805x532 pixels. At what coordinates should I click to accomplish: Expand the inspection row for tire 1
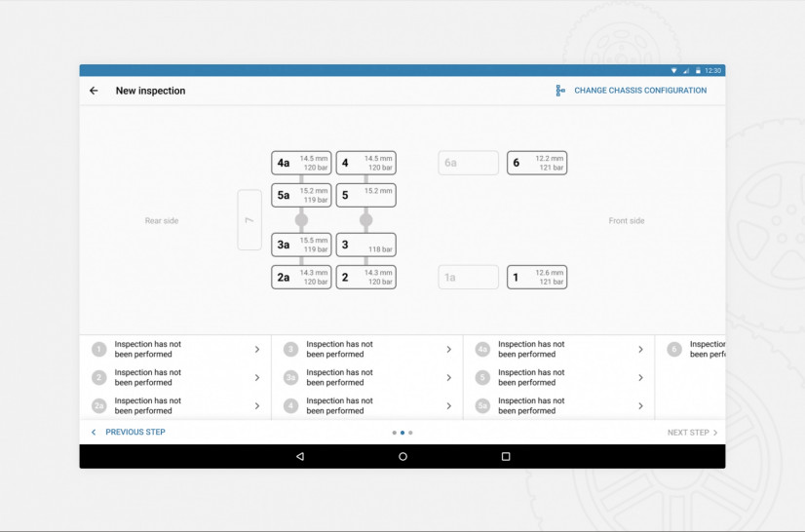pyautogui.click(x=257, y=349)
